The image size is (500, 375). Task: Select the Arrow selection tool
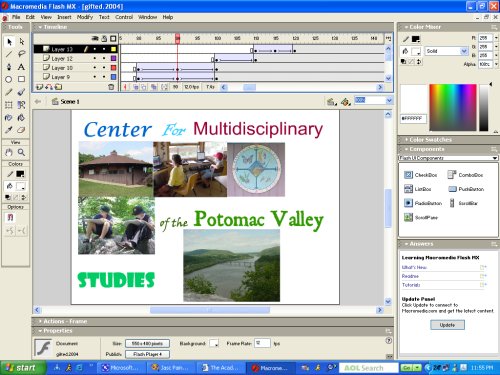pyautogui.click(x=9, y=42)
